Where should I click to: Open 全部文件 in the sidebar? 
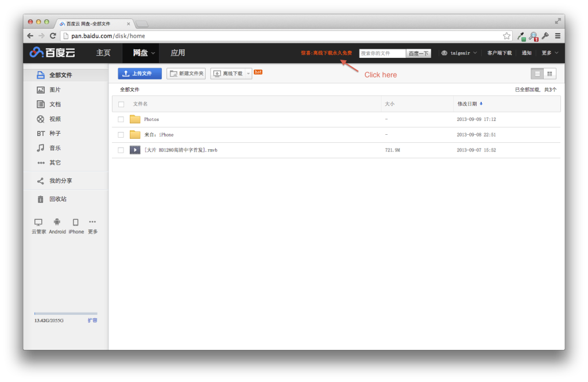65,75
